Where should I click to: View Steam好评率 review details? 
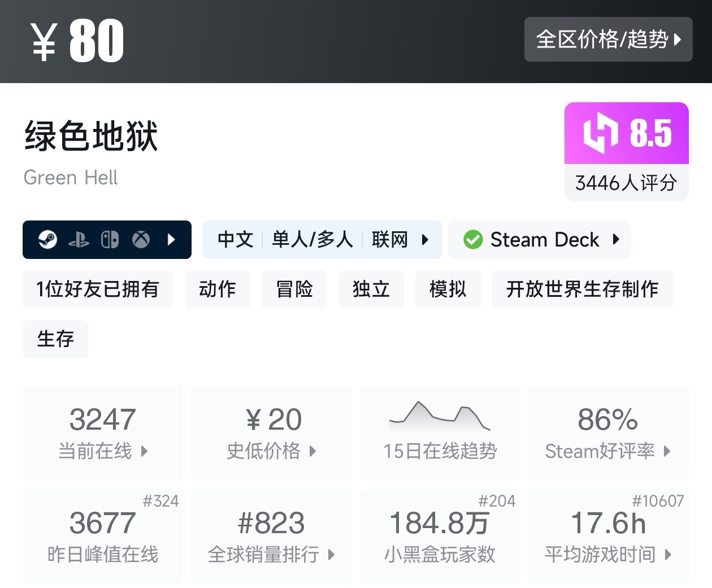[608, 433]
